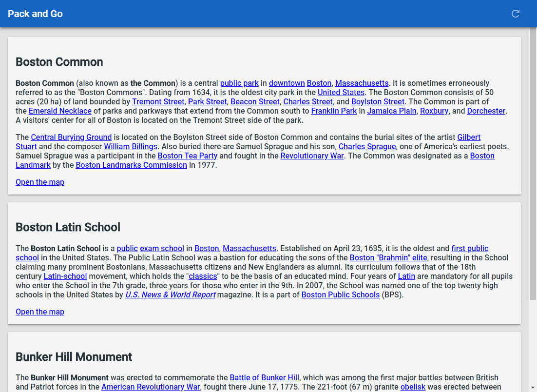The height and width of the screenshot is (392, 537).
Task: Click the 'first public school' link
Action: (x=470, y=249)
